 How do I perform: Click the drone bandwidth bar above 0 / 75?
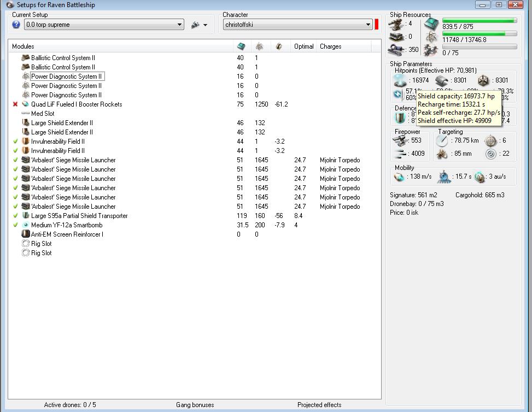[x=480, y=47]
